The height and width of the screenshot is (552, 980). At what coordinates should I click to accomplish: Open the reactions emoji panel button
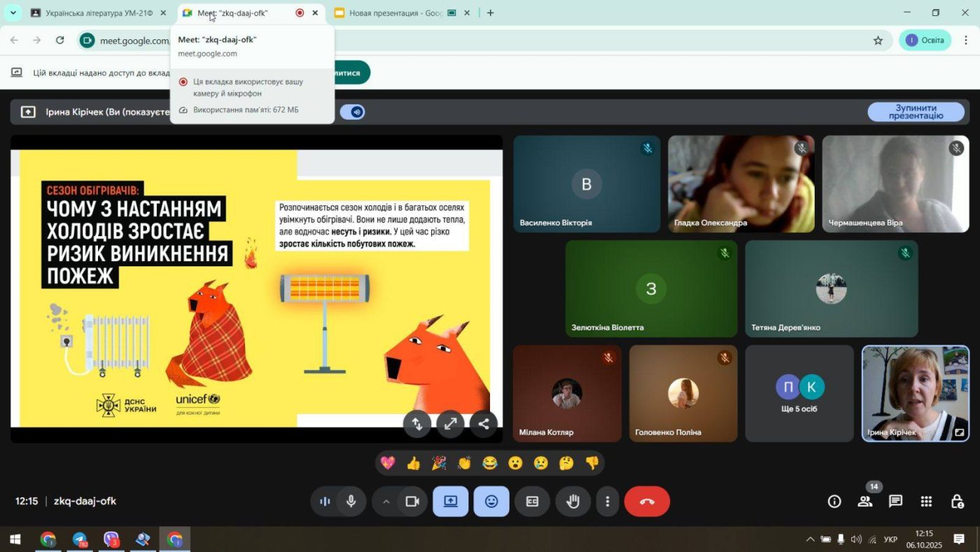pos(491,502)
